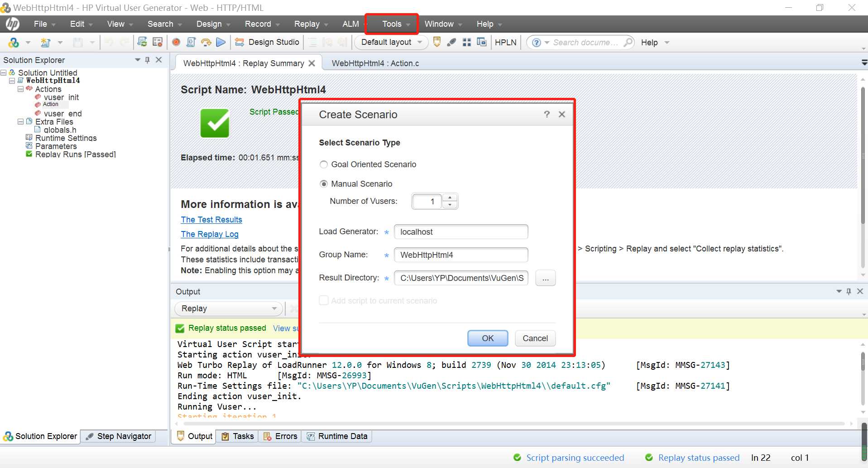Open The Test Results link
The height and width of the screenshot is (468, 868).
pyautogui.click(x=211, y=220)
